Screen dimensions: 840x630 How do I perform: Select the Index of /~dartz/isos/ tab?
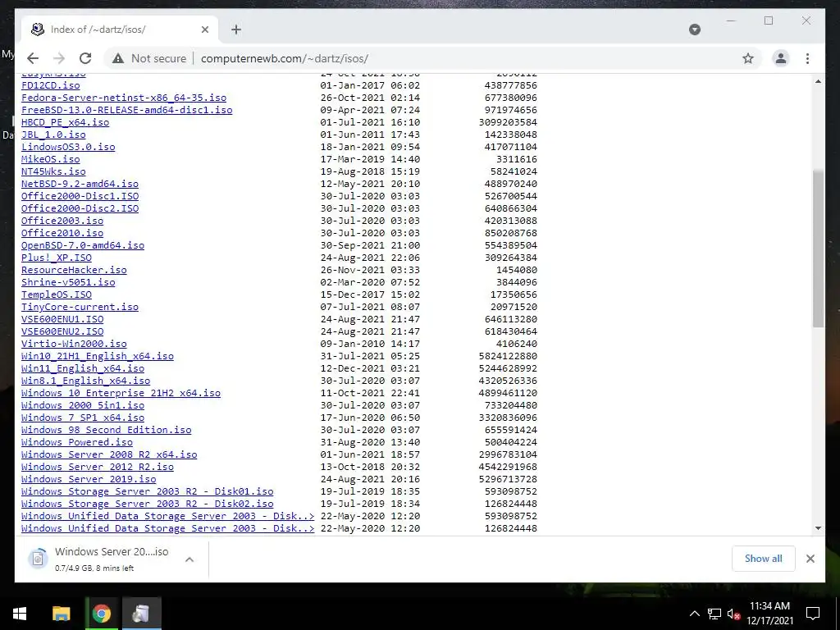[121, 30]
